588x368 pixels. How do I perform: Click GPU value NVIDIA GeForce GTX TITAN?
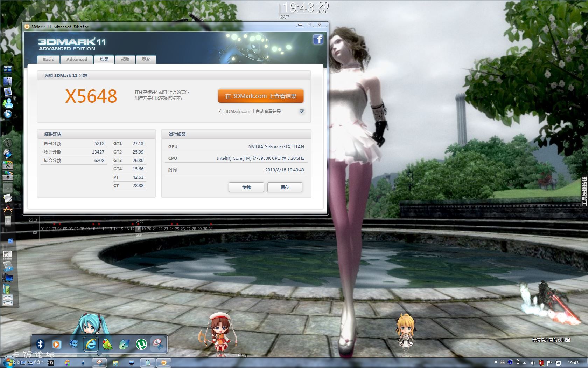click(276, 147)
